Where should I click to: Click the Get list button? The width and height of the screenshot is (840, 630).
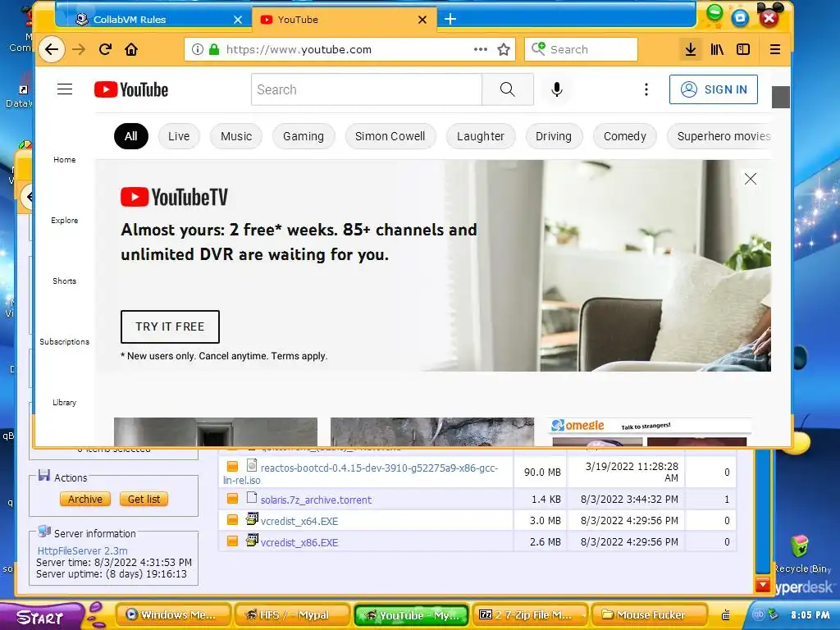144,500
